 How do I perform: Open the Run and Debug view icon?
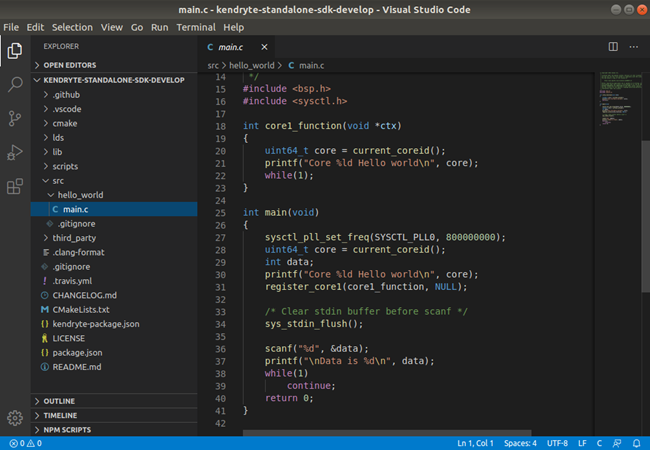[15, 152]
